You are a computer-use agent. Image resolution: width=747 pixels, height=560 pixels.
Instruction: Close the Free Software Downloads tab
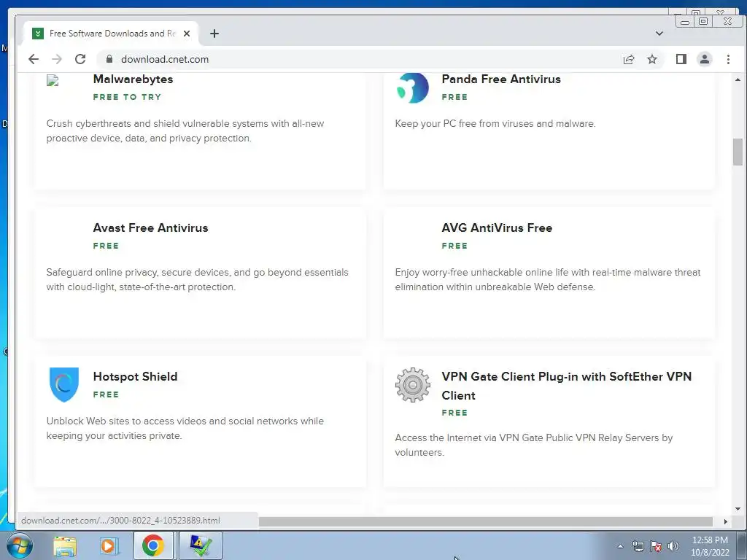pyautogui.click(x=187, y=34)
